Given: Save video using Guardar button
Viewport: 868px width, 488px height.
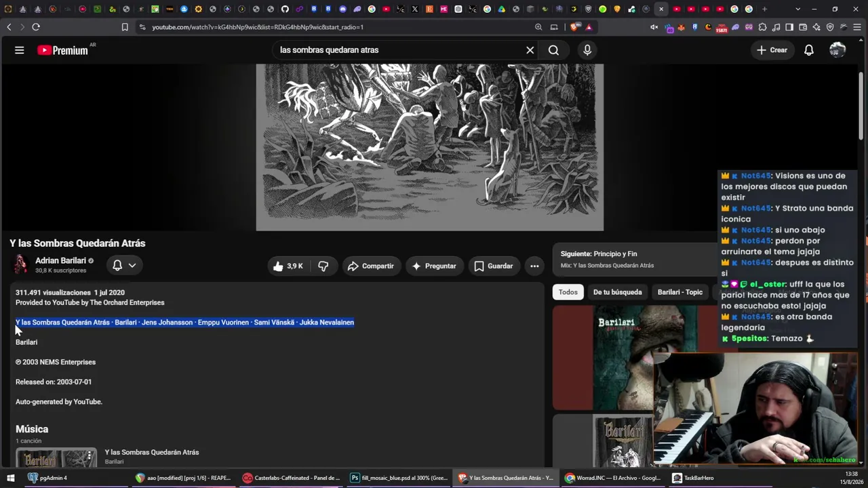Looking at the screenshot, I should [x=494, y=266].
